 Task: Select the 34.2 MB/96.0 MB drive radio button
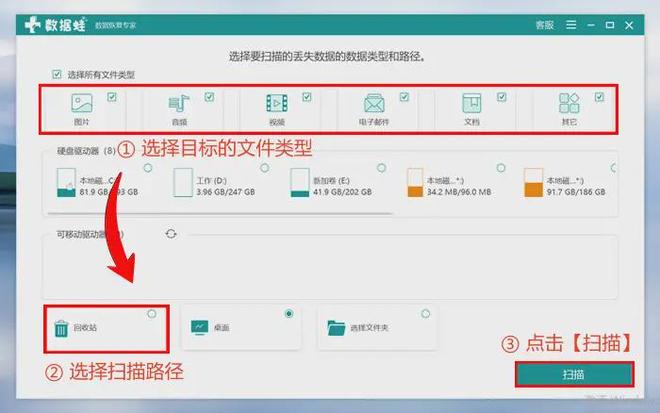tap(500, 168)
